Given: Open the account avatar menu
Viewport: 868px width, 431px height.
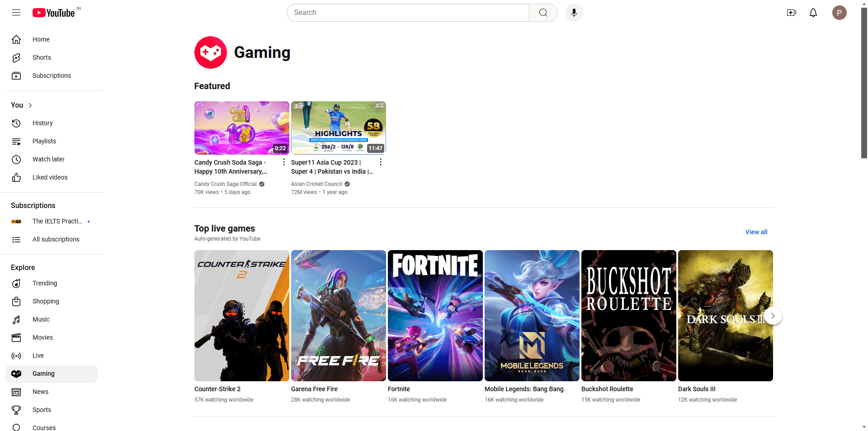Looking at the screenshot, I should click(x=840, y=13).
